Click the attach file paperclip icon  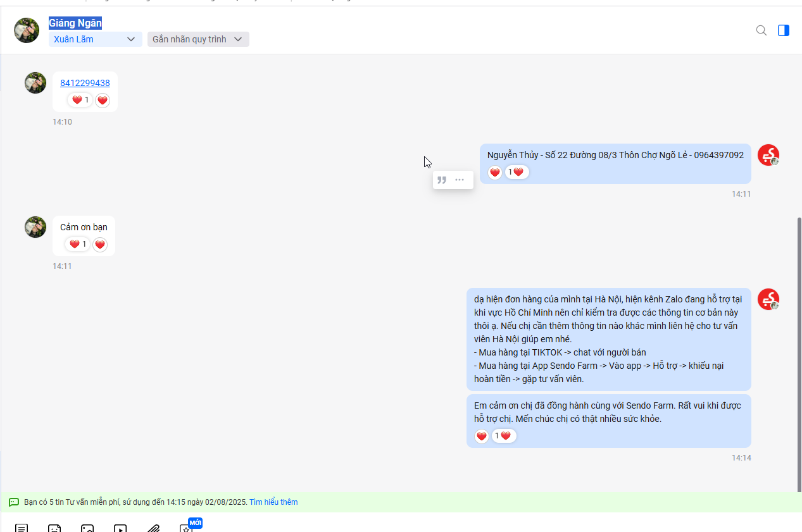[x=153, y=528]
